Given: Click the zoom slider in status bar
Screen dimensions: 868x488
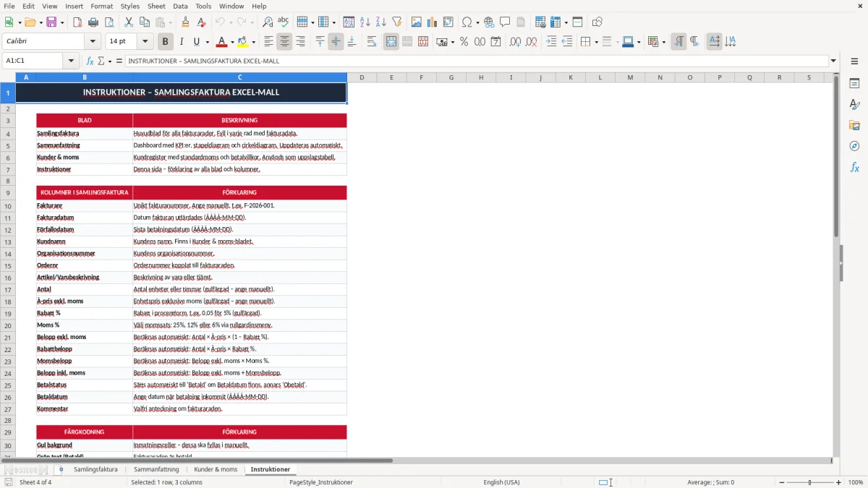Looking at the screenshot, I should click(x=809, y=482).
